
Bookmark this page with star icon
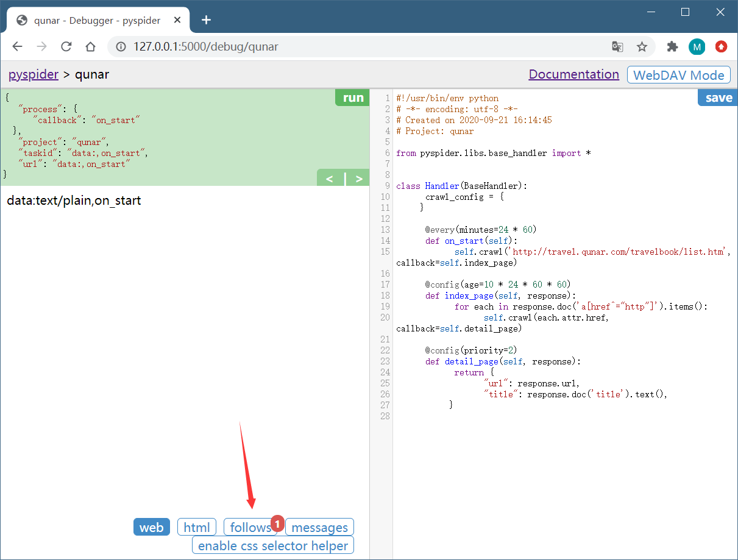tap(642, 47)
